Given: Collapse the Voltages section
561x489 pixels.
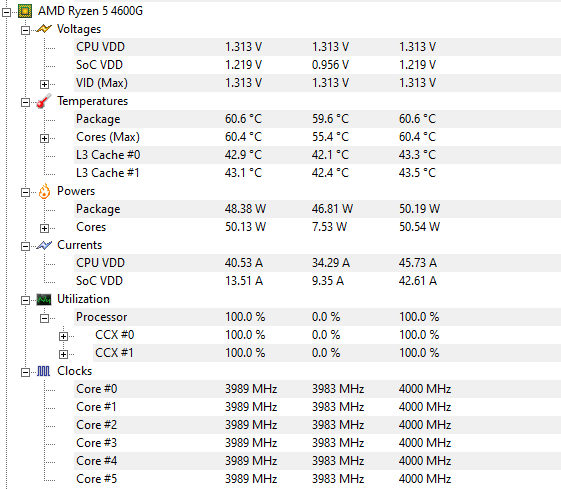Looking at the screenshot, I should [x=25, y=30].
